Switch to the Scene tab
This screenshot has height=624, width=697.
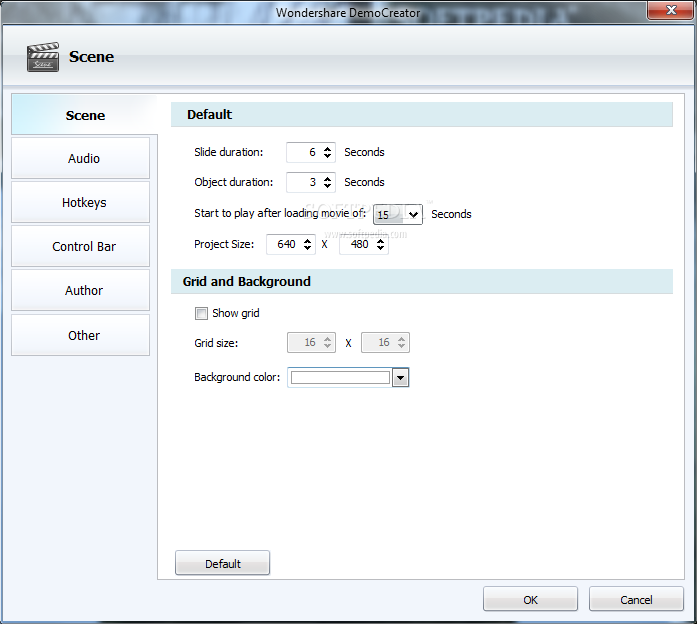(85, 115)
